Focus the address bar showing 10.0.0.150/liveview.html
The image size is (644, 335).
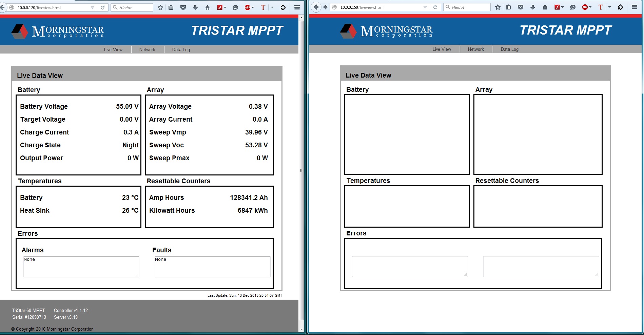click(x=379, y=7)
